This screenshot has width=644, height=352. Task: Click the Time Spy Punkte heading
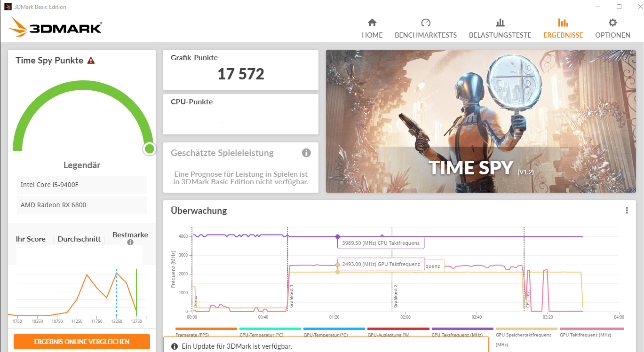click(x=49, y=60)
